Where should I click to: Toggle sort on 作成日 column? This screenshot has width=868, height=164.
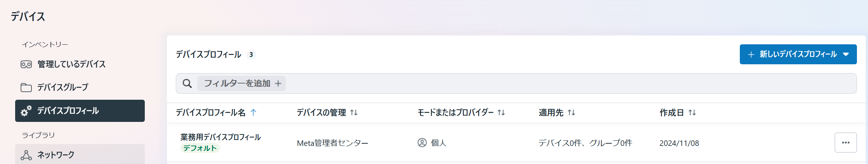692,113
